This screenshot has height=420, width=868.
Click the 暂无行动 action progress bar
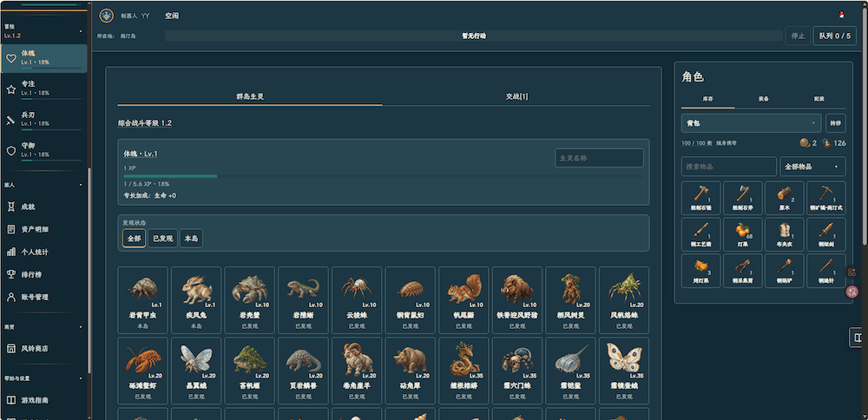click(474, 36)
